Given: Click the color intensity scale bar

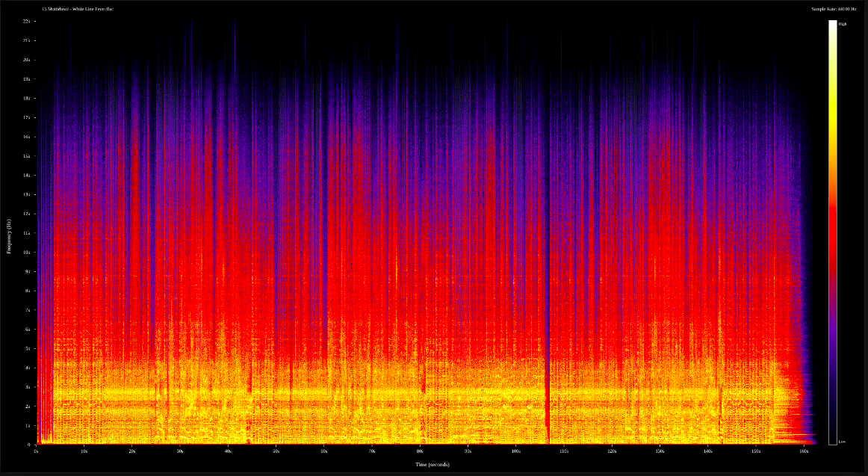Looking at the screenshot, I should [x=833, y=232].
